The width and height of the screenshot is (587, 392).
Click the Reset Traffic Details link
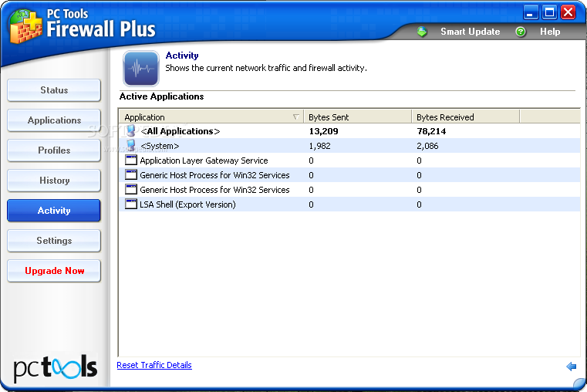154,365
